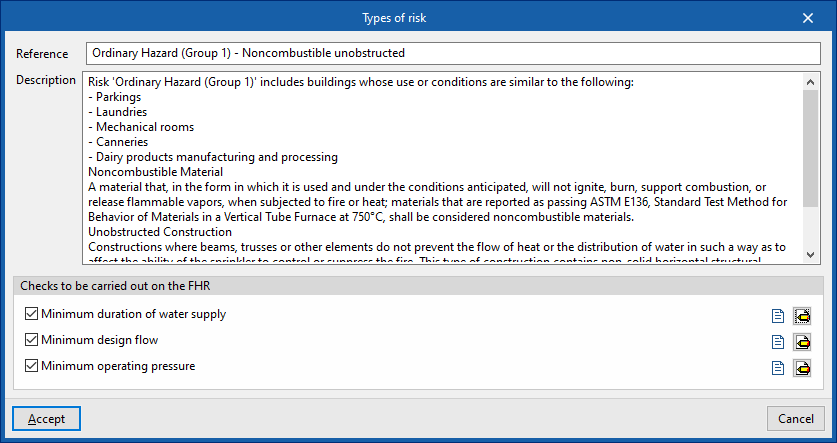Disable the Minimum design flow check

[32, 341]
